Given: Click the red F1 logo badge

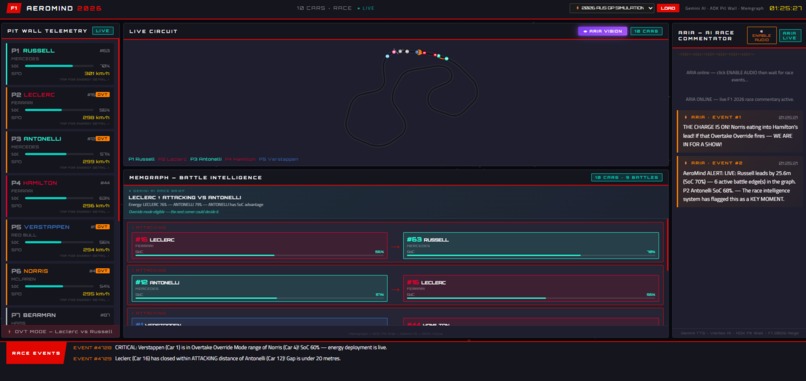Looking at the screenshot, I should point(13,8).
